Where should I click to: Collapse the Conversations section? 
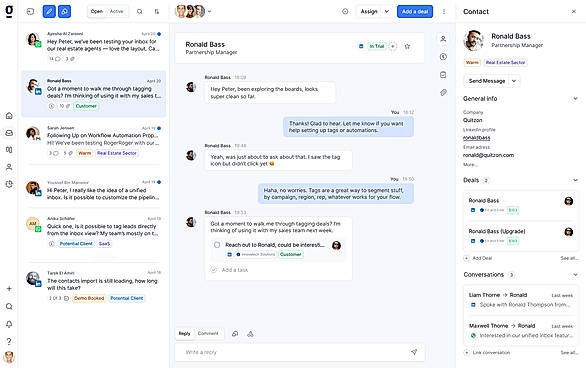click(575, 275)
